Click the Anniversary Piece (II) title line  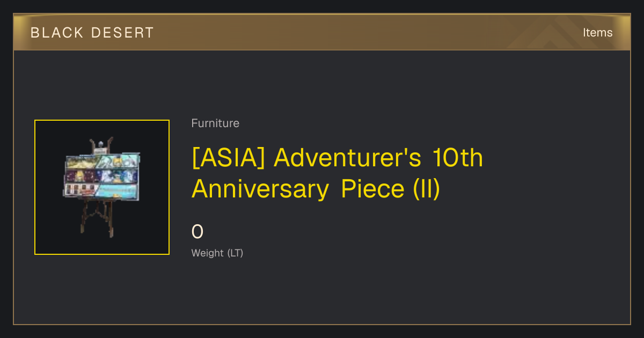pyautogui.click(x=316, y=189)
